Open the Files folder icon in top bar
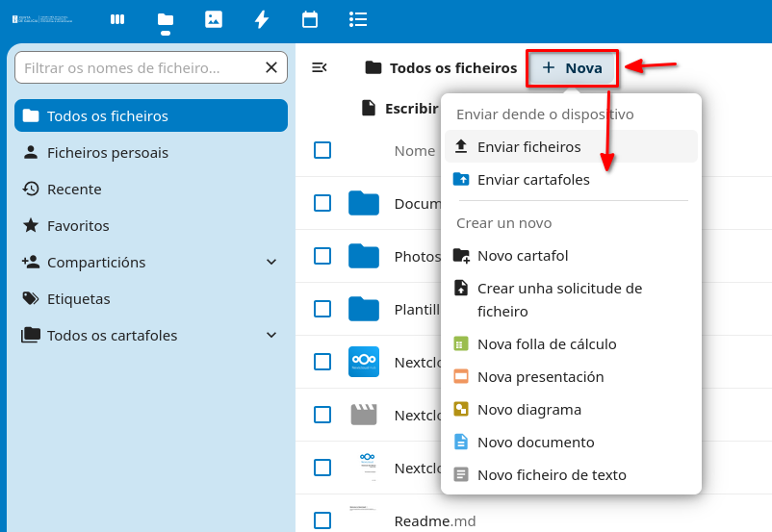Screen dimensions: 772x532 [166, 19]
